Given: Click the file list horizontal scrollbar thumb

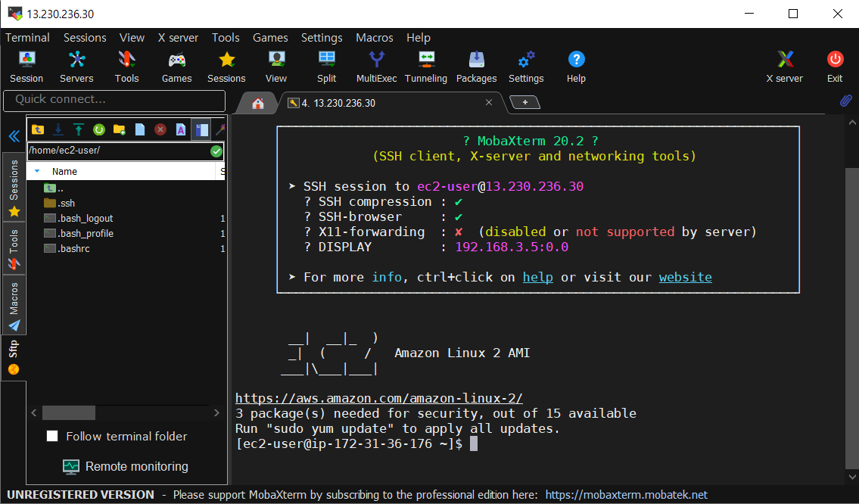Looking at the screenshot, I should (68, 412).
